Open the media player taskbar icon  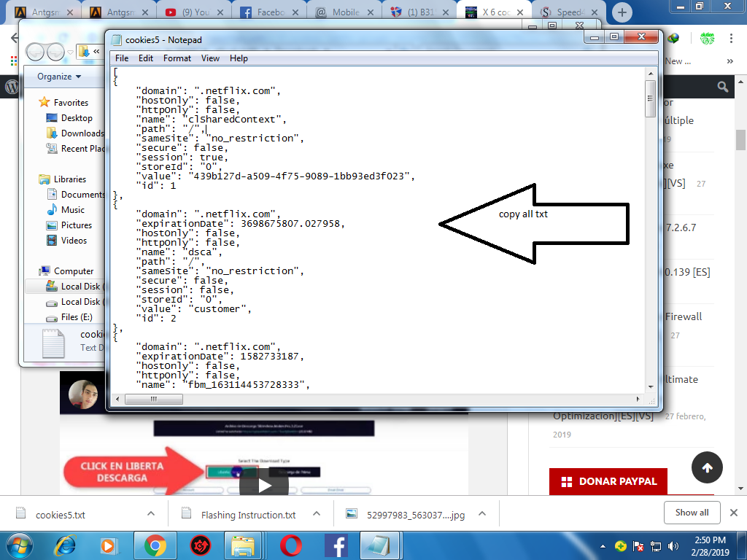click(108, 545)
